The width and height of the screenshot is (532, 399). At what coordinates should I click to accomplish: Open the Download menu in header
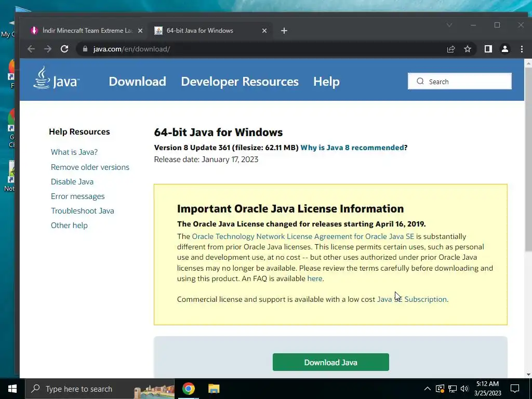click(137, 82)
